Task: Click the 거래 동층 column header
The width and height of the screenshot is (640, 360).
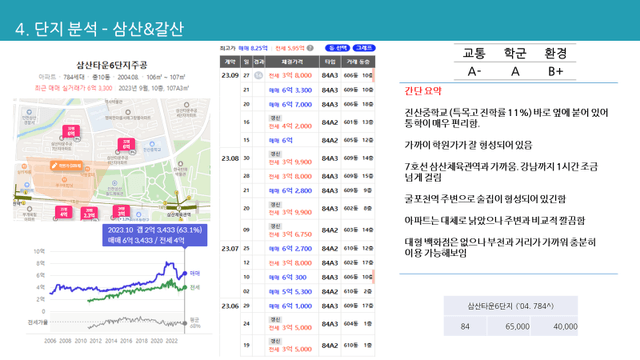Action: click(358, 62)
